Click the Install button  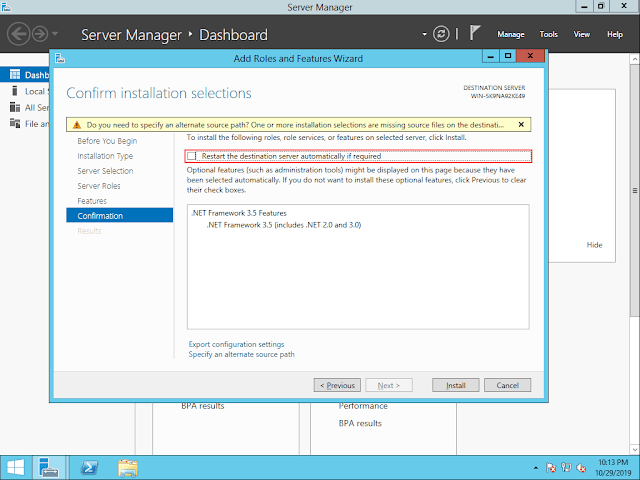click(x=456, y=385)
